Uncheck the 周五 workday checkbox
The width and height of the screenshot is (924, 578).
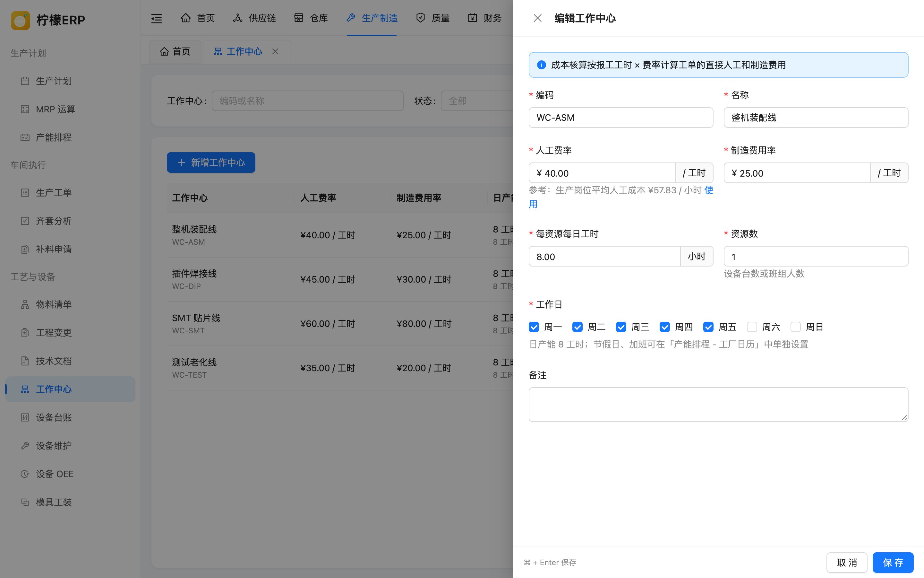[x=708, y=327]
